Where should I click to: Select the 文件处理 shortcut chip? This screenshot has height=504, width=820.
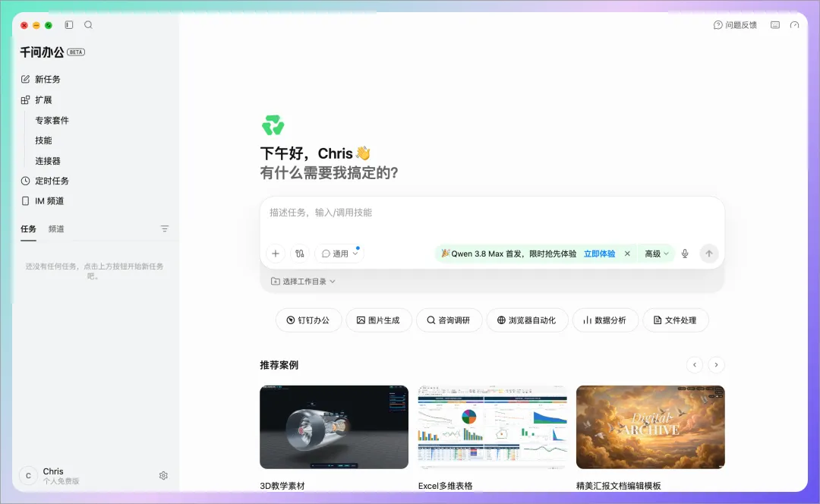[x=675, y=320]
